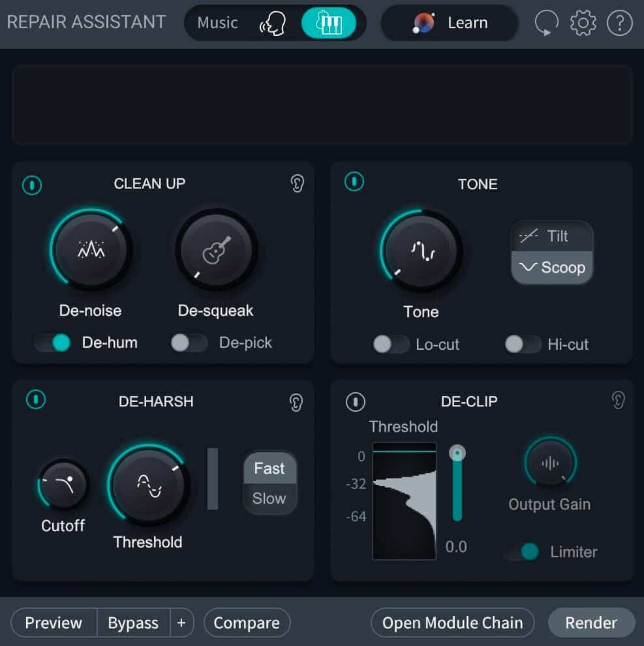Select Fast de-harsh speed
Image resolution: width=644 pixels, height=646 pixels.
(269, 468)
